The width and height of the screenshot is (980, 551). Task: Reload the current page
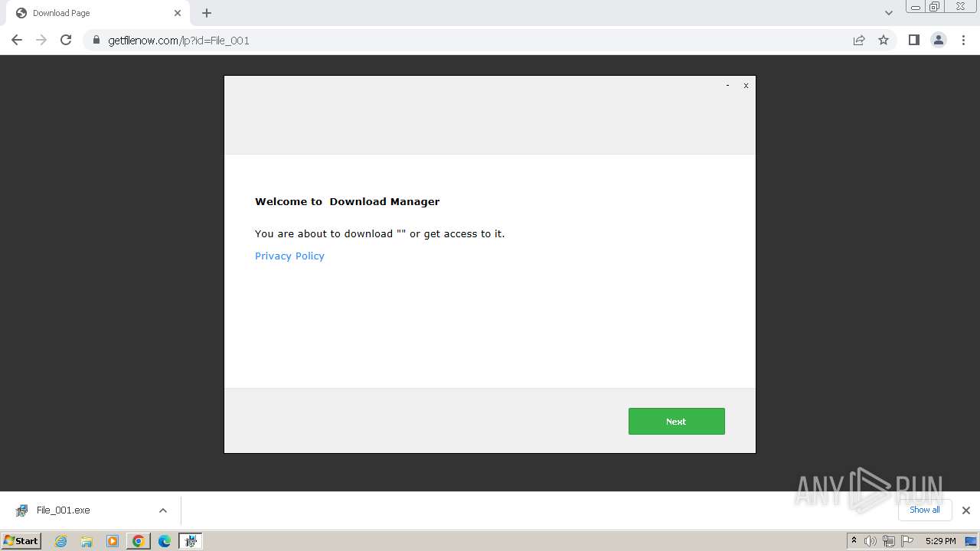pos(66,40)
